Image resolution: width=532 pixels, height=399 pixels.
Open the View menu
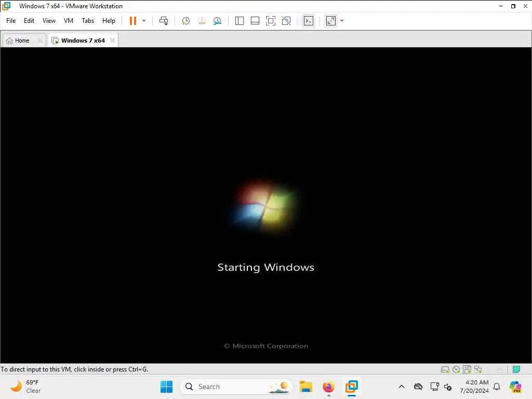(x=49, y=21)
